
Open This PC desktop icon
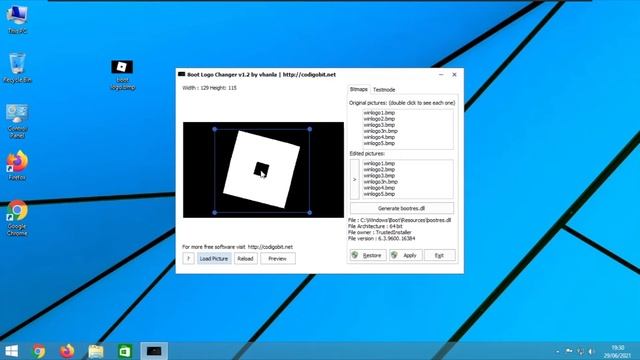tap(17, 20)
